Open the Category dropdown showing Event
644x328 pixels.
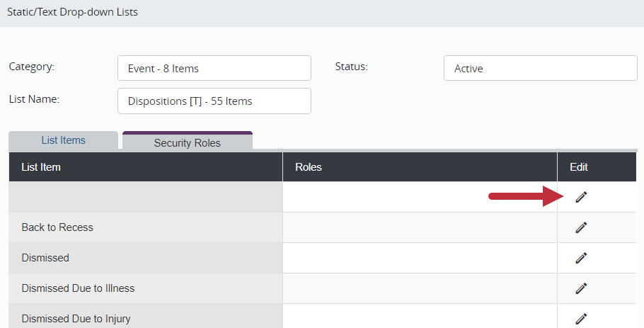(214, 68)
